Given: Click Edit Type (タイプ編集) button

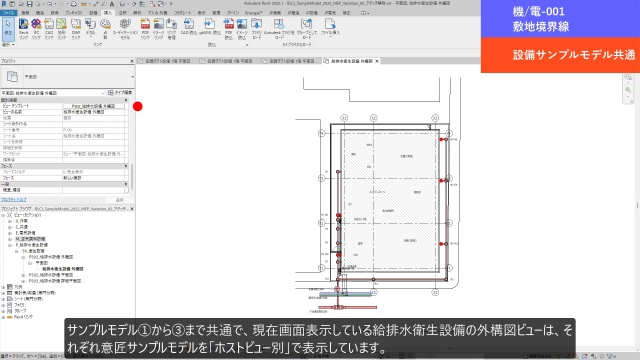Looking at the screenshot, I should pyautogui.click(x=120, y=93).
